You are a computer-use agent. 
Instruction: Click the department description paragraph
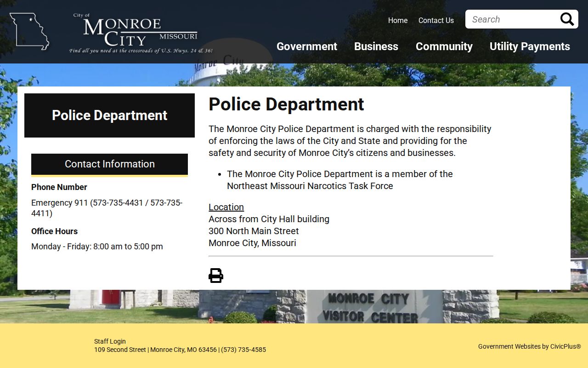350,141
